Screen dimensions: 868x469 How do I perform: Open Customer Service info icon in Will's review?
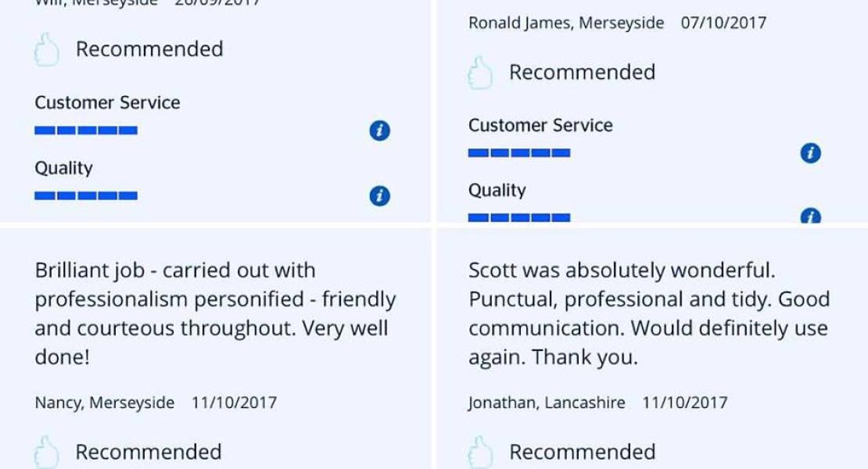(380, 131)
